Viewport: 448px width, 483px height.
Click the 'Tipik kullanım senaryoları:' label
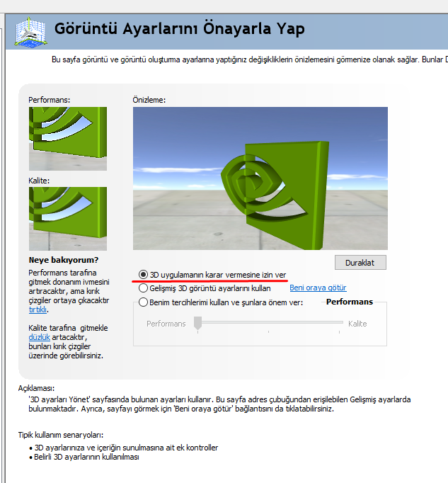click(61, 435)
